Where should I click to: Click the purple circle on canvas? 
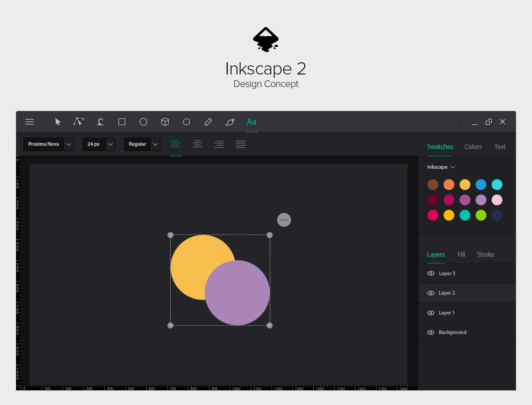click(237, 293)
